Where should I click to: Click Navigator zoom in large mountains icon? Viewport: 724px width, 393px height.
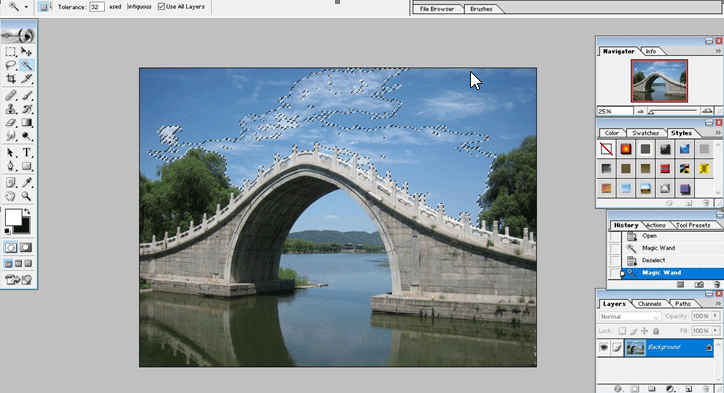[706, 111]
